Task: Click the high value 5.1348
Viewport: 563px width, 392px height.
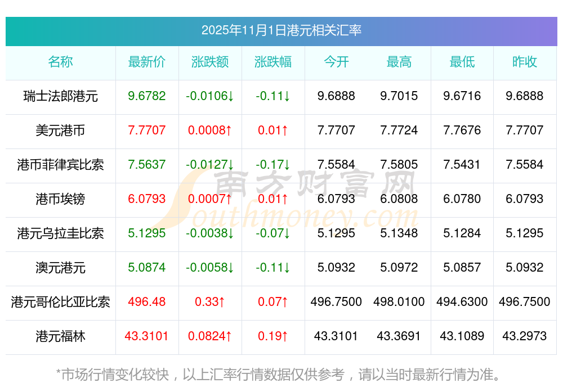Action: (x=399, y=233)
